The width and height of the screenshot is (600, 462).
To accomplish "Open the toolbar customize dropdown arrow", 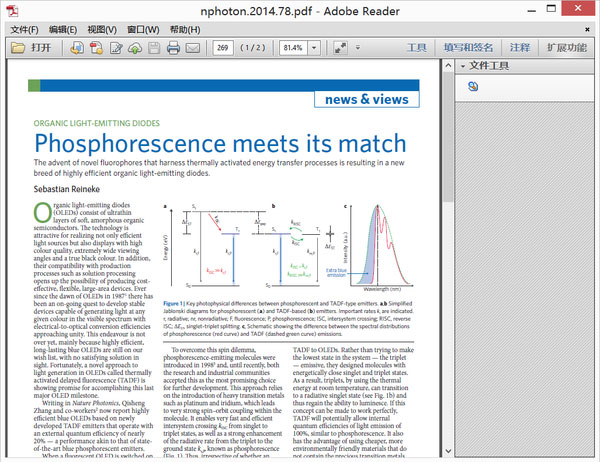I will coord(356,47).
